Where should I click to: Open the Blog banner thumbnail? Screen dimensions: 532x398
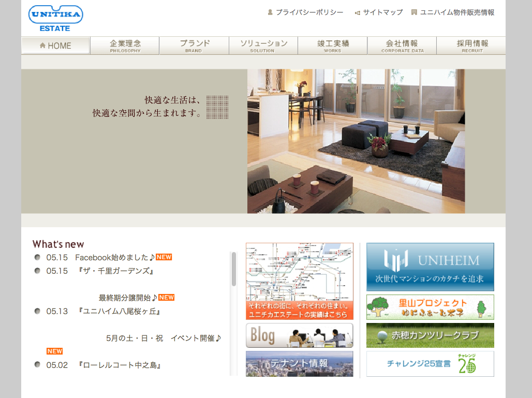[x=299, y=335]
